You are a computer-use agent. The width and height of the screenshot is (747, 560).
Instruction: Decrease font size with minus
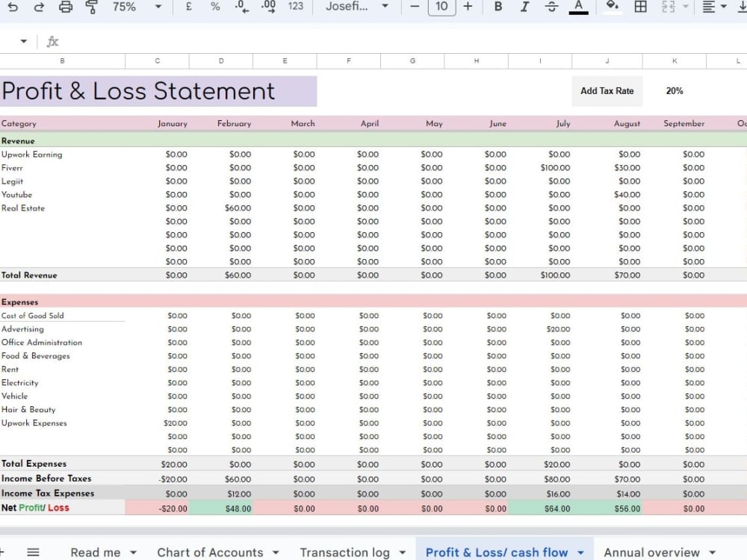[x=415, y=7]
